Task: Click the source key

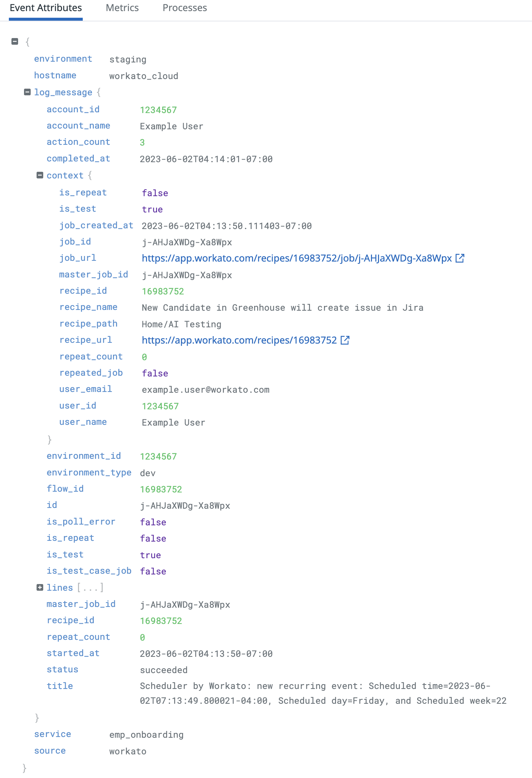Action: coord(50,751)
